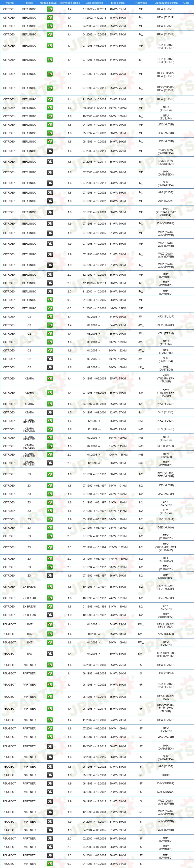Click the C3 model cell
This screenshot has height=868, width=194.
pyautogui.click(x=29, y=367)
